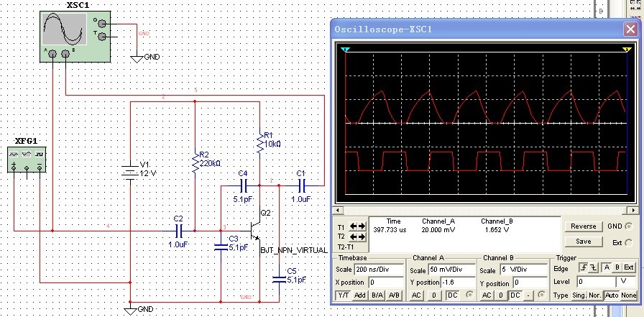The height and width of the screenshot is (317, 644).
Task: Move cursor T2 right with arrow
Action: click(362, 236)
